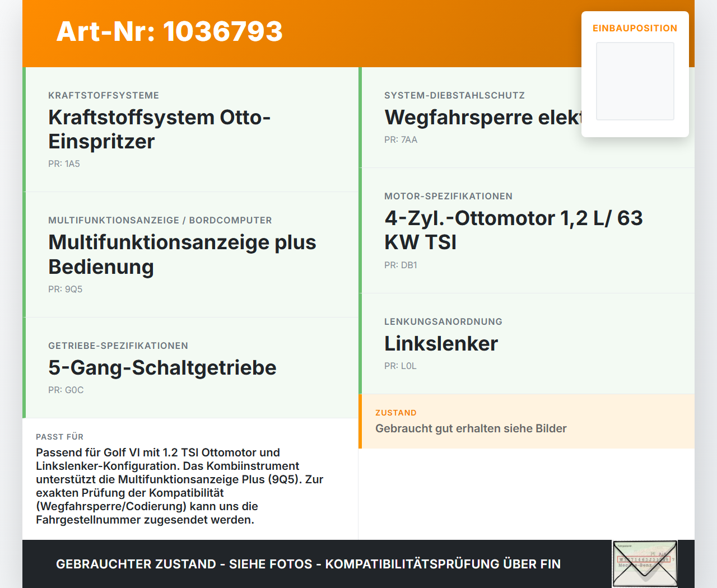Click PR: L0L code
717x588 pixels.
coord(400,366)
